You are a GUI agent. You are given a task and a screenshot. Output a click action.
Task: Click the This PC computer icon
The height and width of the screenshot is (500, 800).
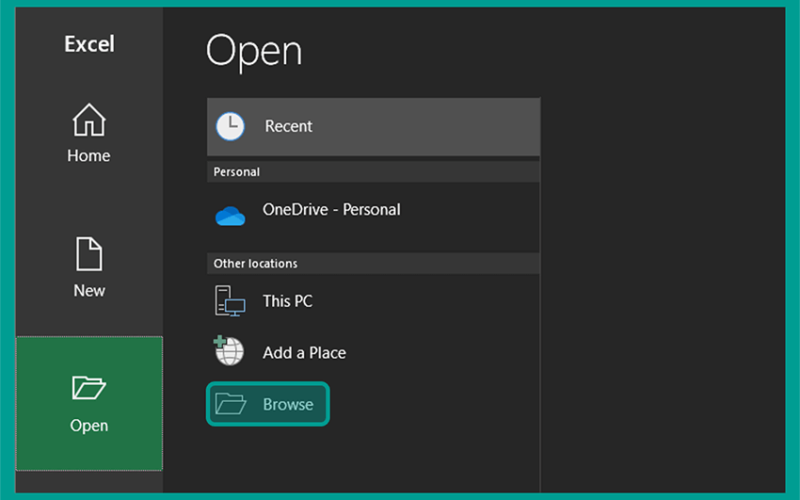click(230, 301)
